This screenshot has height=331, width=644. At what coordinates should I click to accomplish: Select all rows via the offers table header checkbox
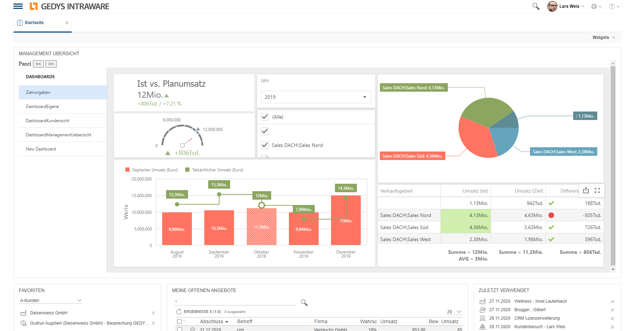[179, 321]
